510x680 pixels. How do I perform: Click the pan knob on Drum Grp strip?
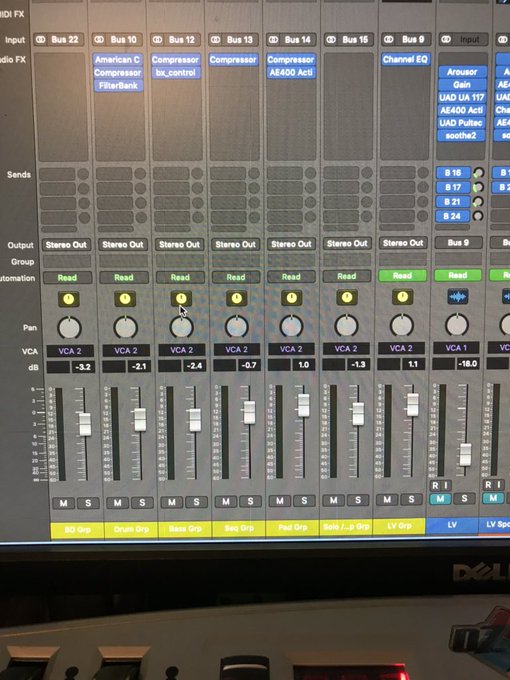[x=126, y=327]
